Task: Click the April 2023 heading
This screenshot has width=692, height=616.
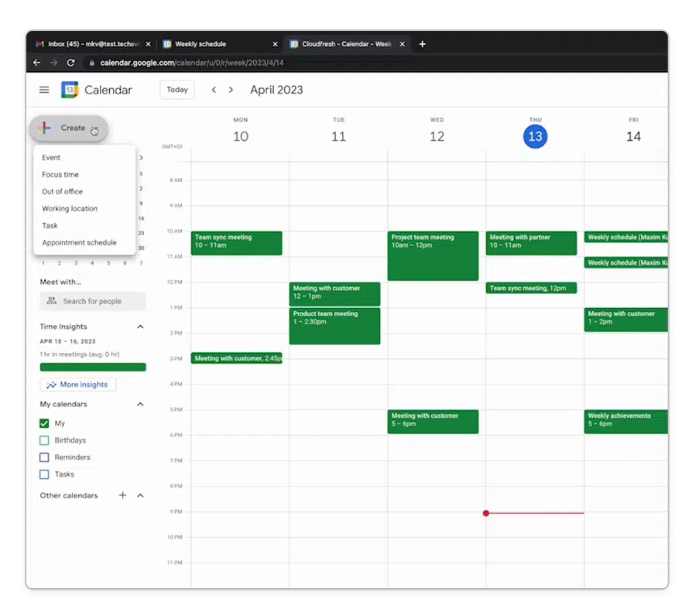Action: coord(276,90)
